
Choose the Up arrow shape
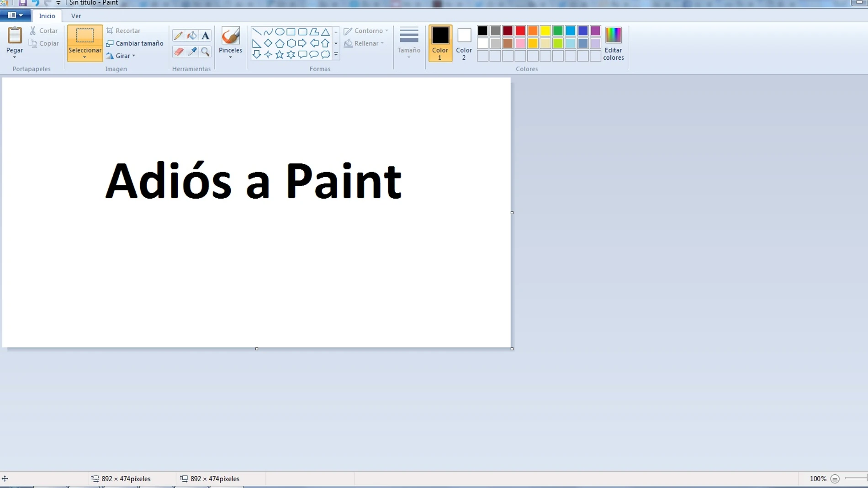(x=325, y=43)
